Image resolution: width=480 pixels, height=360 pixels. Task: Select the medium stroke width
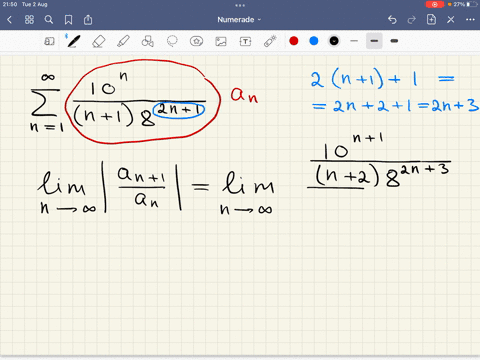coord(374,41)
